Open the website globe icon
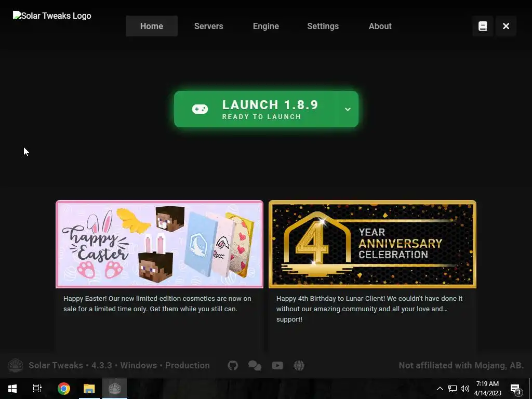 tap(299, 365)
